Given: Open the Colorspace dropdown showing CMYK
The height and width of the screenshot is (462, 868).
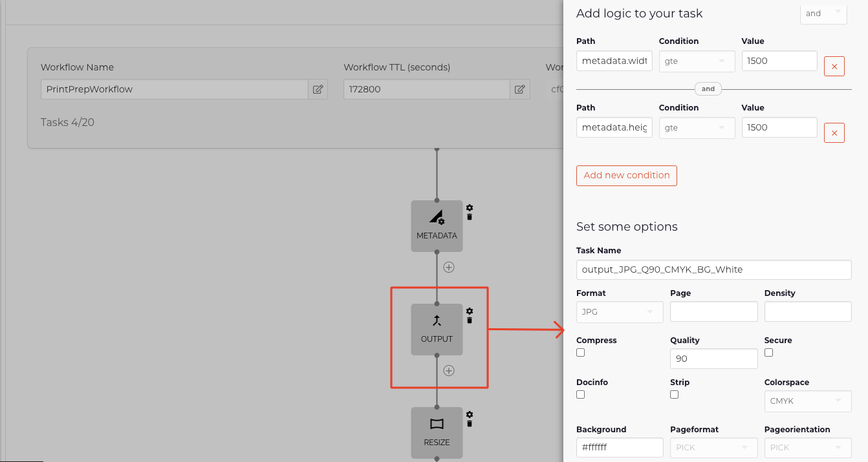Looking at the screenshot, I should tap(807, 401).
